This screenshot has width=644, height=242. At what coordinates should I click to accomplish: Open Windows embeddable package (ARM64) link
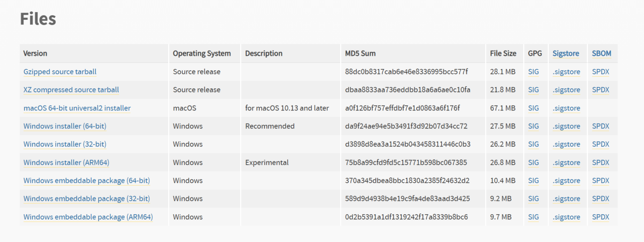pos(88,217)
